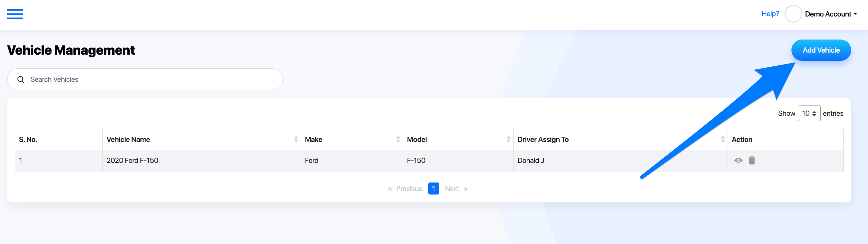Select page 1 in pagination
Screen dimensions: 868x244
pos(433,189)
